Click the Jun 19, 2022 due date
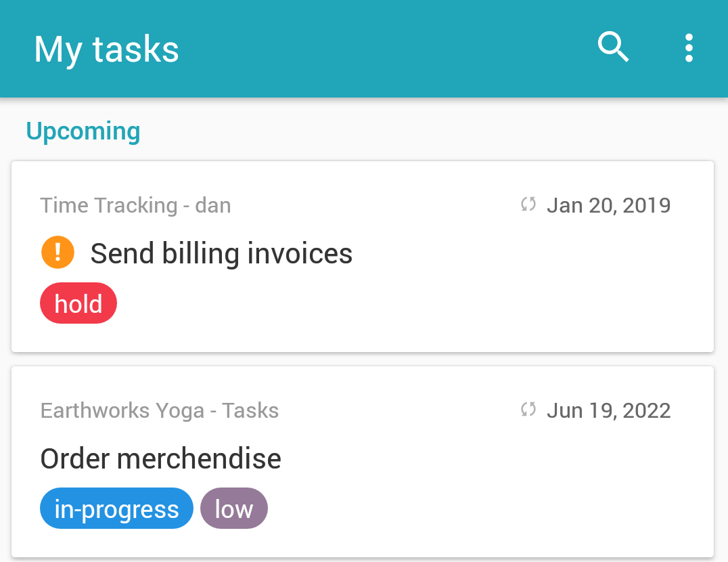This screenshot has height=562, width=728. (609, 410)
